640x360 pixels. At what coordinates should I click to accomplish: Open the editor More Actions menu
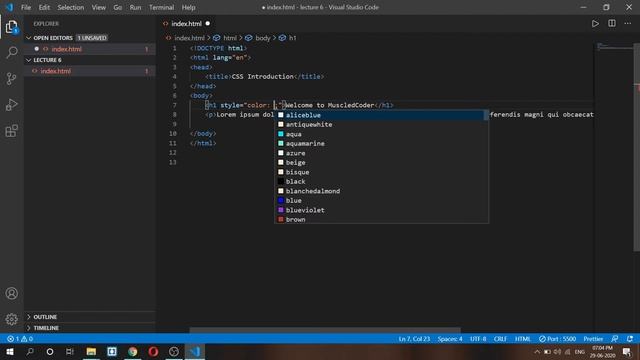click(x=627, y=23)
